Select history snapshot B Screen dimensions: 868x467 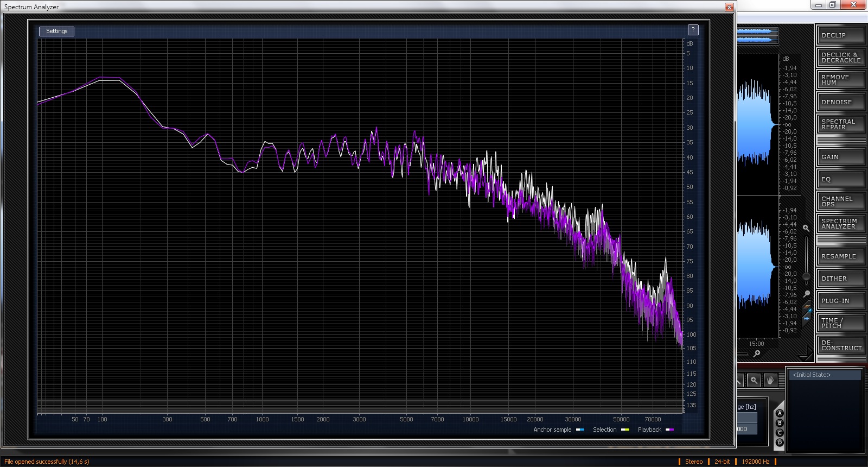[x=780, y=423]
